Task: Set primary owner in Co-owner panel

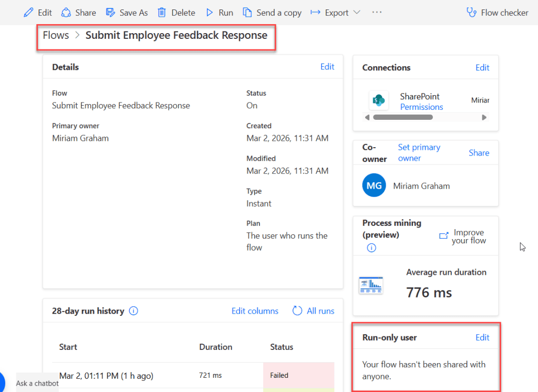Action: coord(419,152)
